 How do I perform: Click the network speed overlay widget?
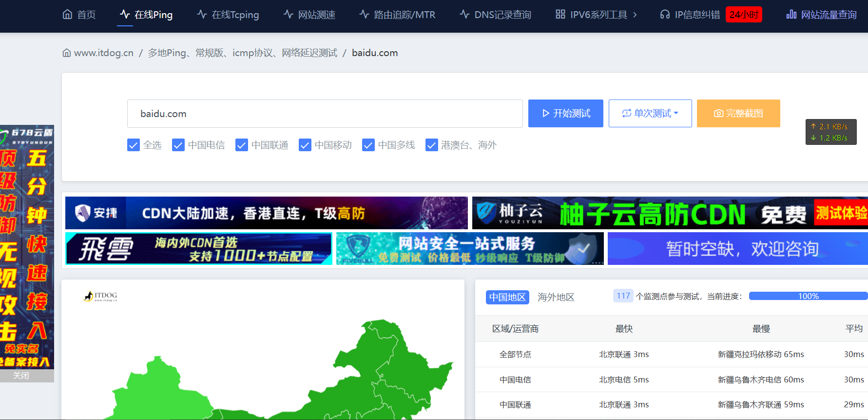pyautogui.click(x=831, y=132)
